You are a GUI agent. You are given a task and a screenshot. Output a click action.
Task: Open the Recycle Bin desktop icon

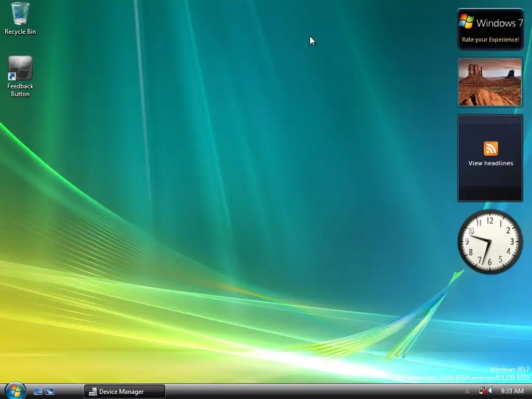click(20, 19)
